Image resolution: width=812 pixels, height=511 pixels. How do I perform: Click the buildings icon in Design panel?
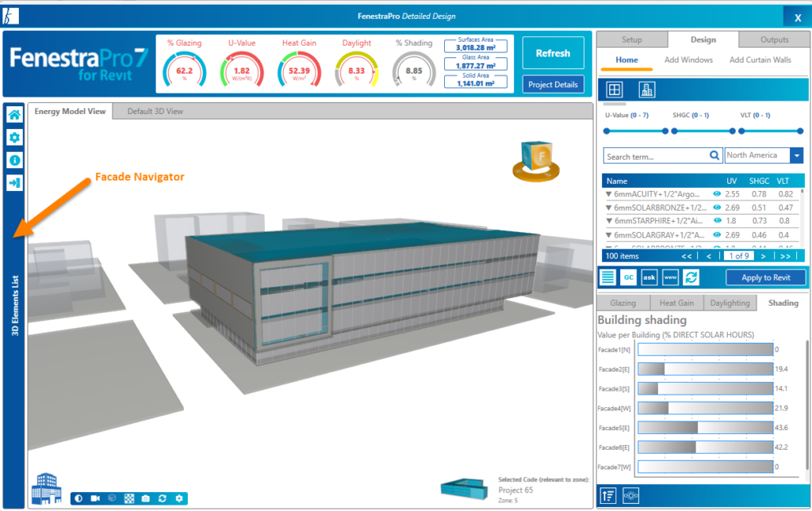[x=647, y=90]
